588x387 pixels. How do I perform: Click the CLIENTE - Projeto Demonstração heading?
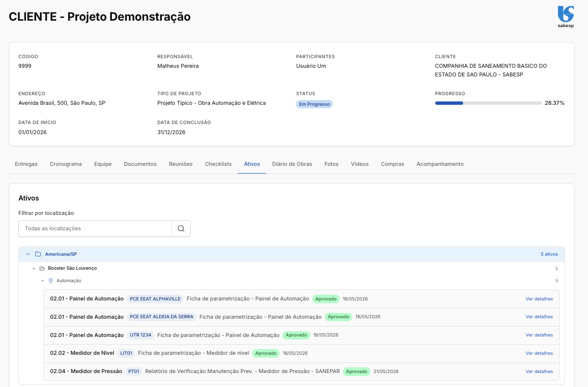pyautogui.click(x=100, y=17)
